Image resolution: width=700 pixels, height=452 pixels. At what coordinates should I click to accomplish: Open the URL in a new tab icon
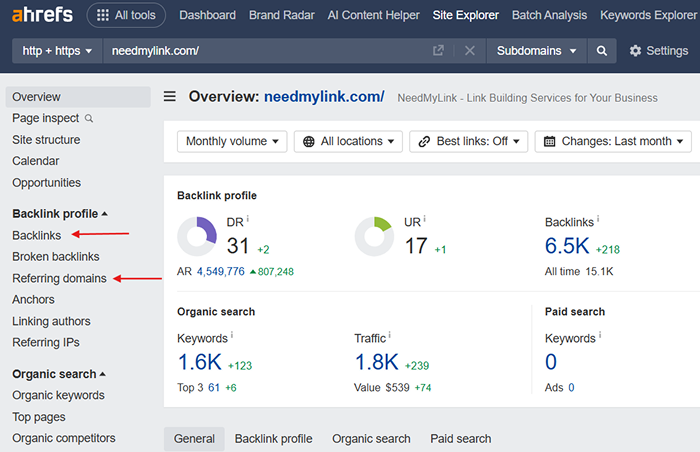click(438, 50)
